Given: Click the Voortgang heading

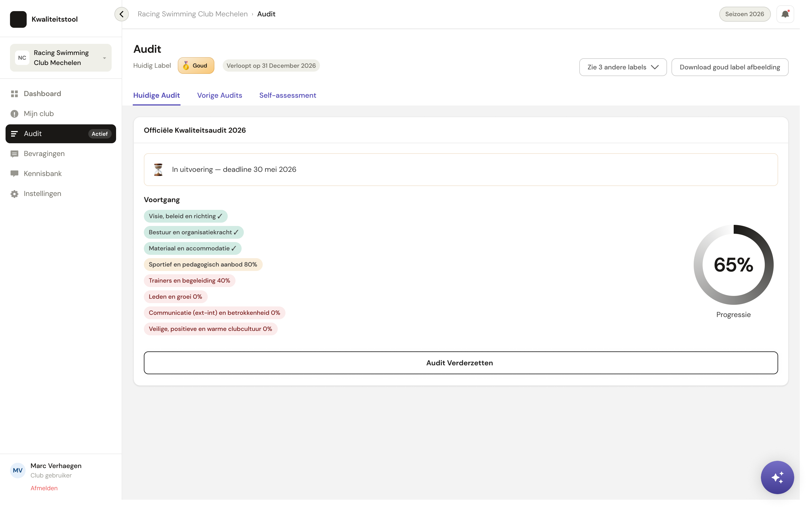Looking at the screenshot, I should point(162,200).
